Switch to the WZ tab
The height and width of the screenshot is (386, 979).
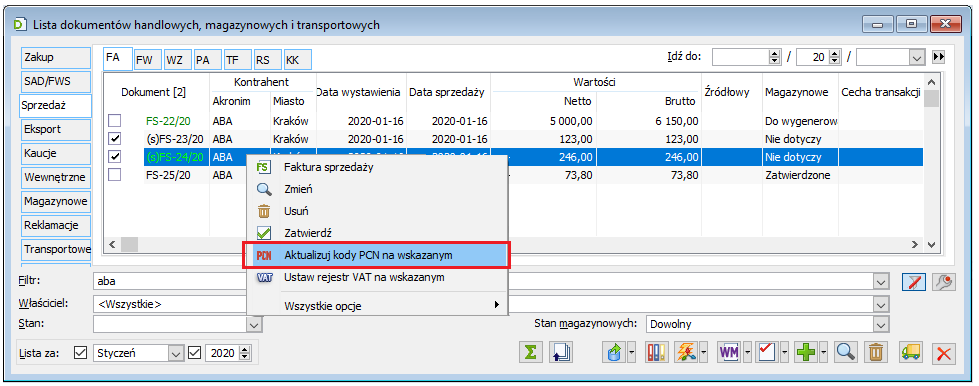(x=177, y=60)
